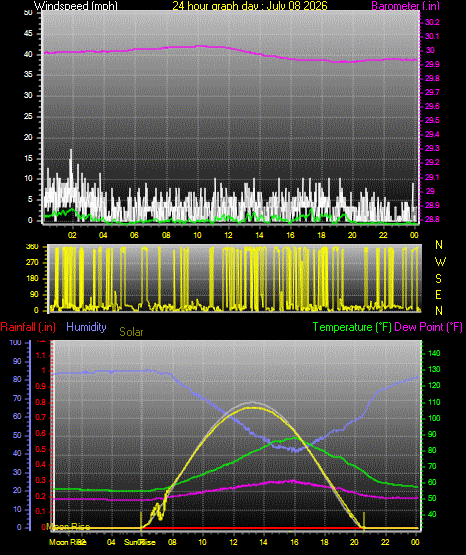Click the 360 degree wind direction tick
This screenshot has height=555, width=466.
[x=32, y=247]
